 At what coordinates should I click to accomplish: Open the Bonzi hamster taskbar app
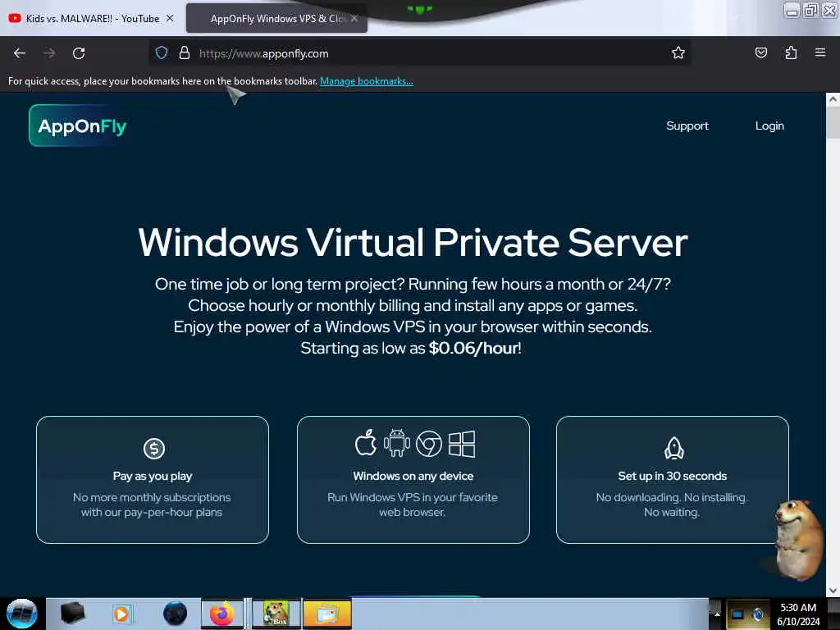click(276, 614)
